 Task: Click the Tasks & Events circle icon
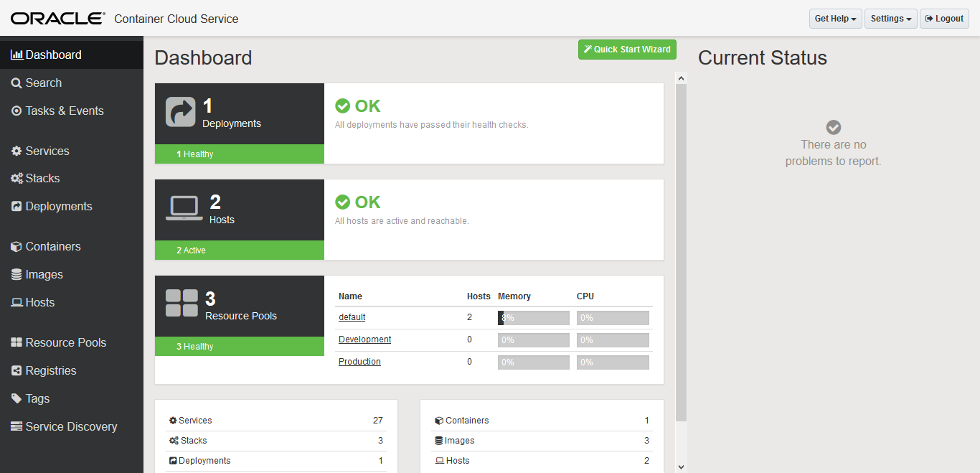coord(17,111)
